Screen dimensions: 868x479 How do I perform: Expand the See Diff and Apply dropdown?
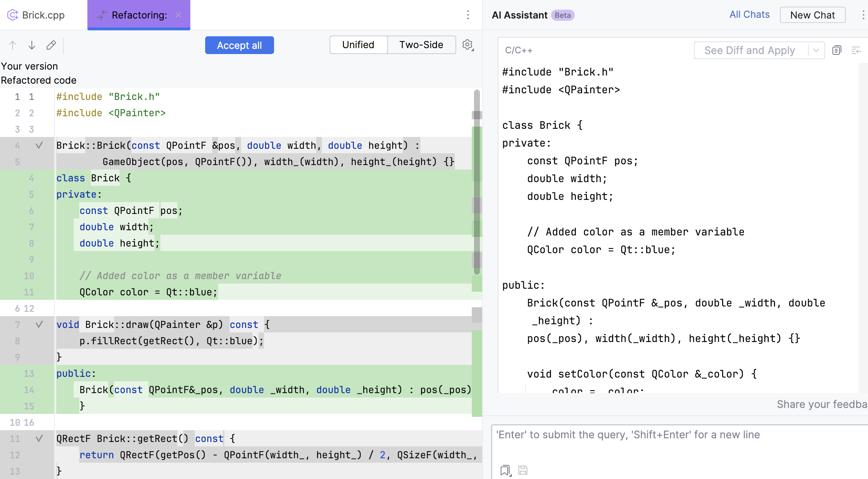(816, 50)
